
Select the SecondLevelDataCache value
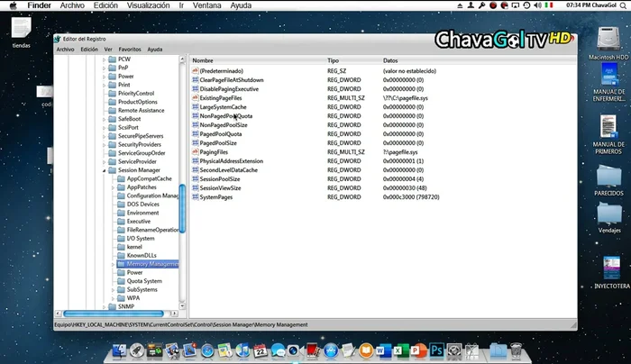tap(229, 169)
